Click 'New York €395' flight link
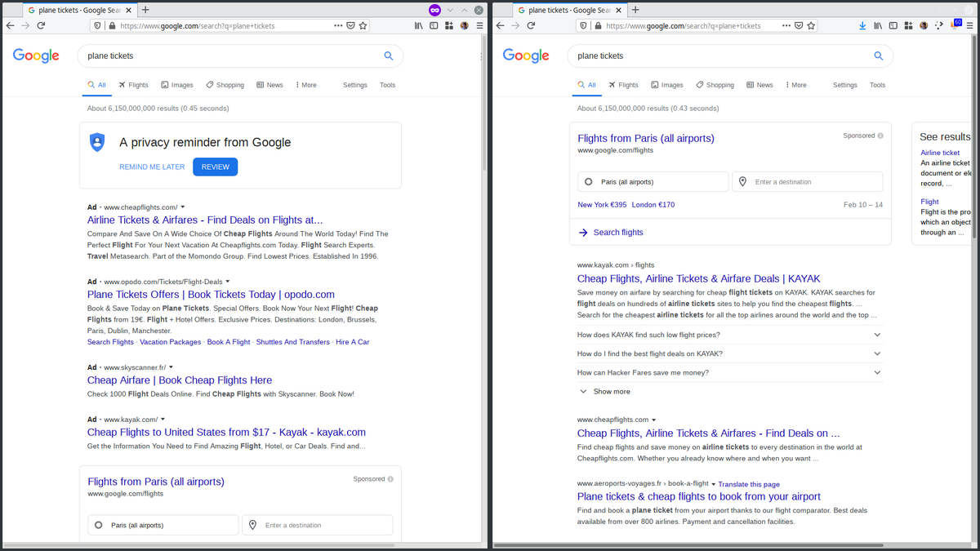980x551 pixels. point(602,205)
